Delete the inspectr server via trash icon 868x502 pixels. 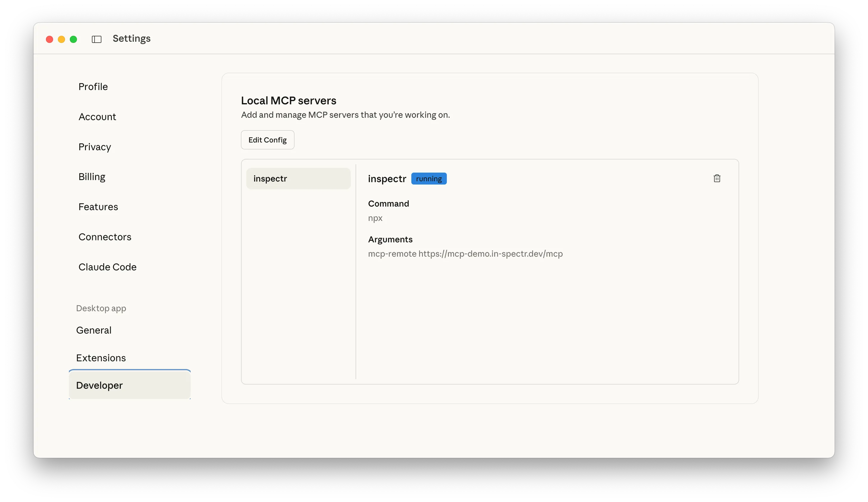[x=717, y=178]
